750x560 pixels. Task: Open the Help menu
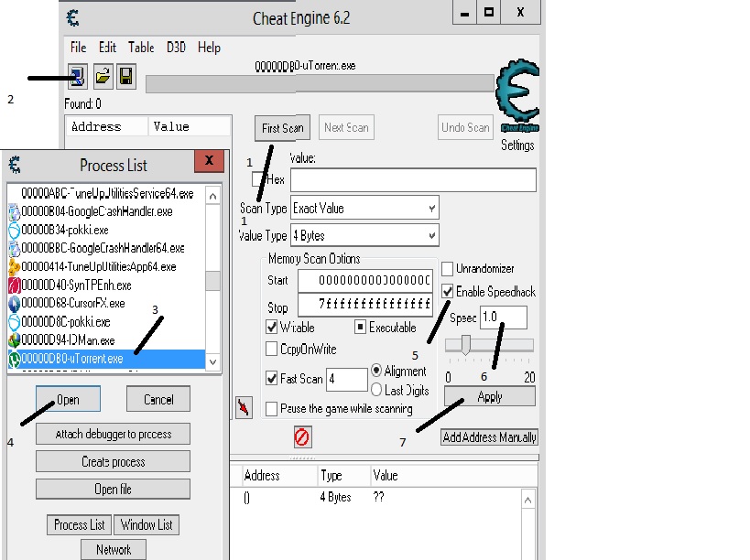point(209,48)
